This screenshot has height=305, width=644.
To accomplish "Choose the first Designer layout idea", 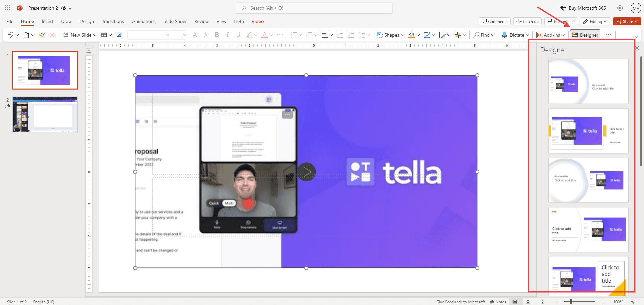I will (x=588, y=81).
